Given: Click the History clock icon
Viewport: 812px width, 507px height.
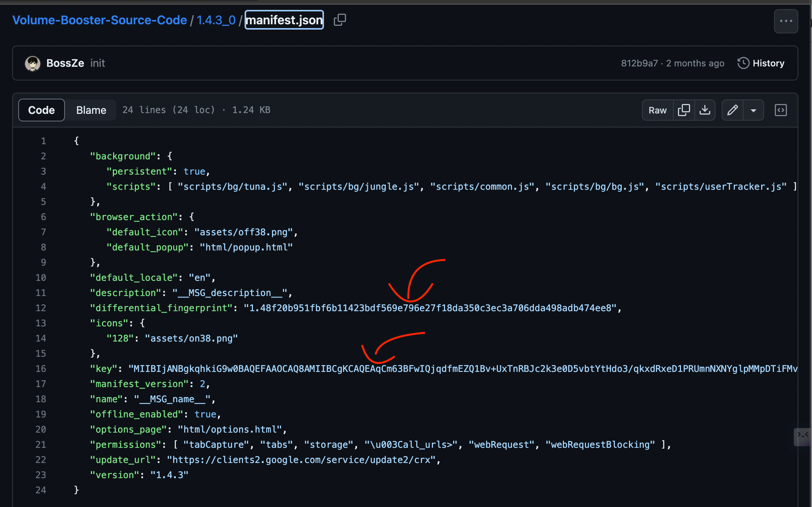Looking at the screenshot, I should coord(743,63).
